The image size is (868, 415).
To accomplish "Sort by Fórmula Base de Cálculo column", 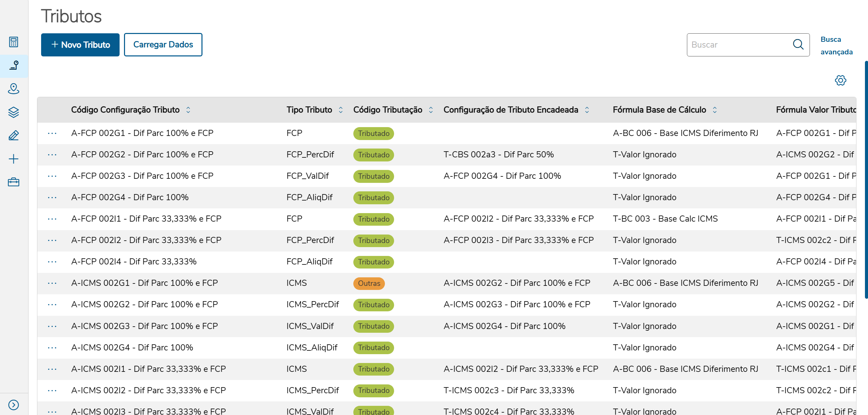I will 714,110.
